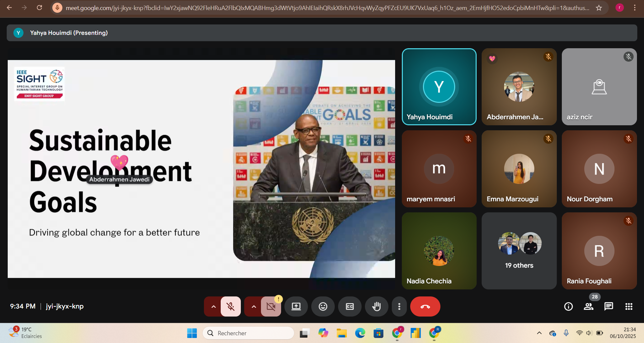
Task: Click the raise hand icon
Action: [376, 306]
